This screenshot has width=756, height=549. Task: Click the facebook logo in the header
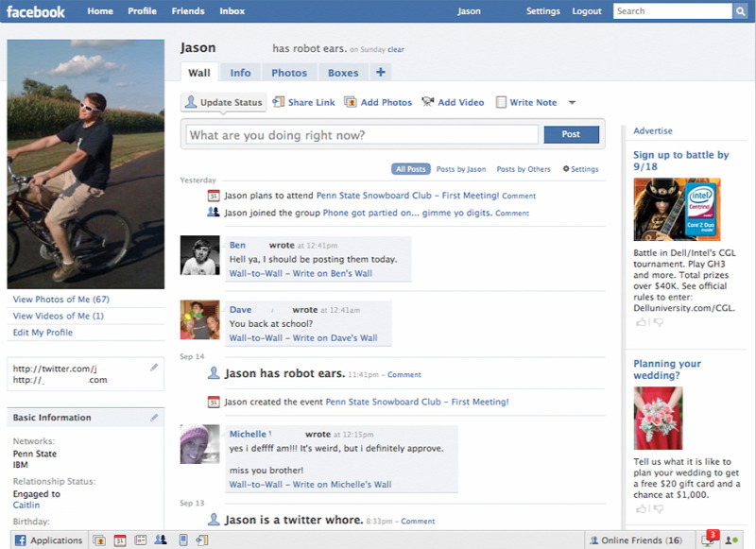pos(36,11)
